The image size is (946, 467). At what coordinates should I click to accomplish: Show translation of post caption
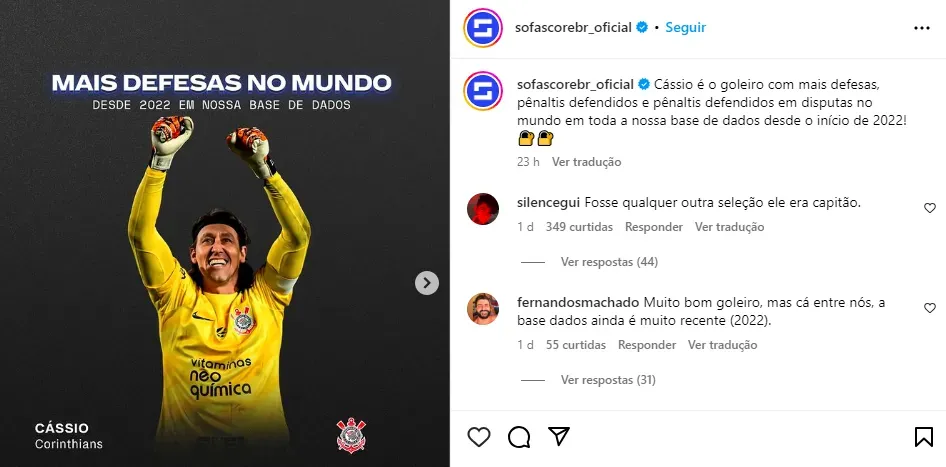click(586, 162)
